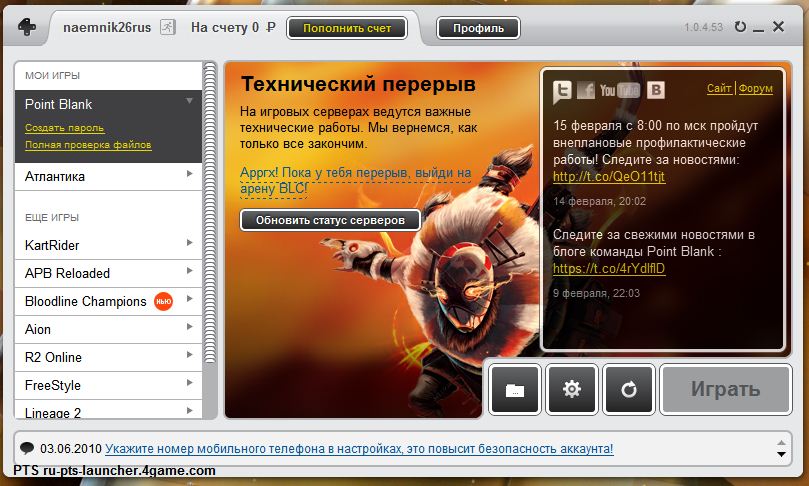Viewport: 809px width, 486px height.
Task: Click the 03.06.2010 date in notification bar
Action: [x=71, y=449]
